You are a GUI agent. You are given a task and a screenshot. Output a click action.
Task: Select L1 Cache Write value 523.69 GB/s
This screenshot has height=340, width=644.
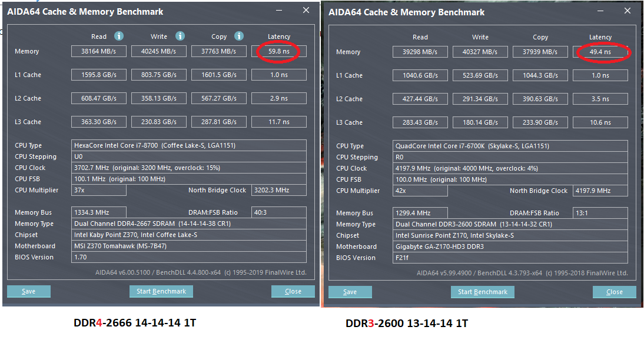click(x=480, y=75)
